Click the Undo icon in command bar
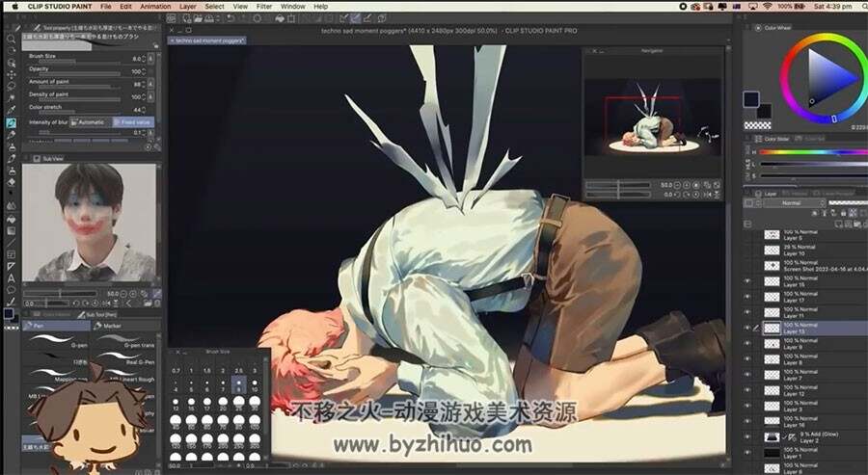 pos(230,19)
